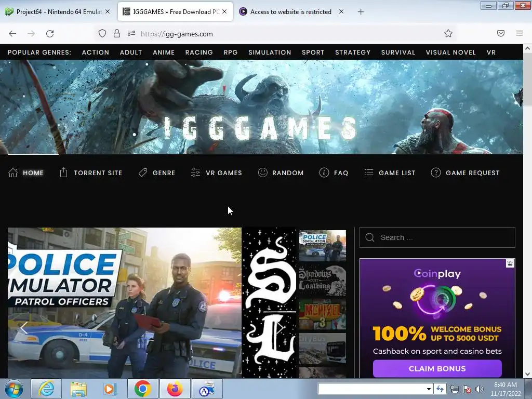This screenshot has height=399, width=532.
Task: Open the VR GAMES navigation item
Action: 217,172
